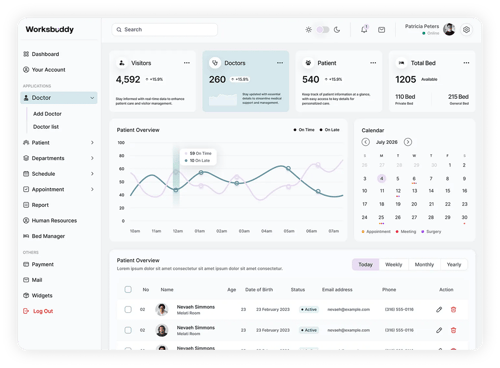500x368 pixels.
Task: Go to next calendar month
Action: pyautogui.click(x=408, y=142)
